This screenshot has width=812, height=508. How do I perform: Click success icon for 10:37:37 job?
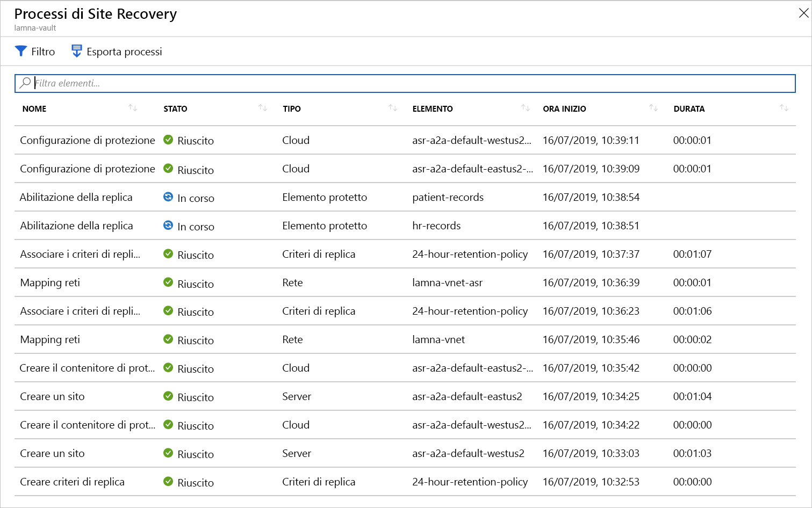tap(168, 253)
